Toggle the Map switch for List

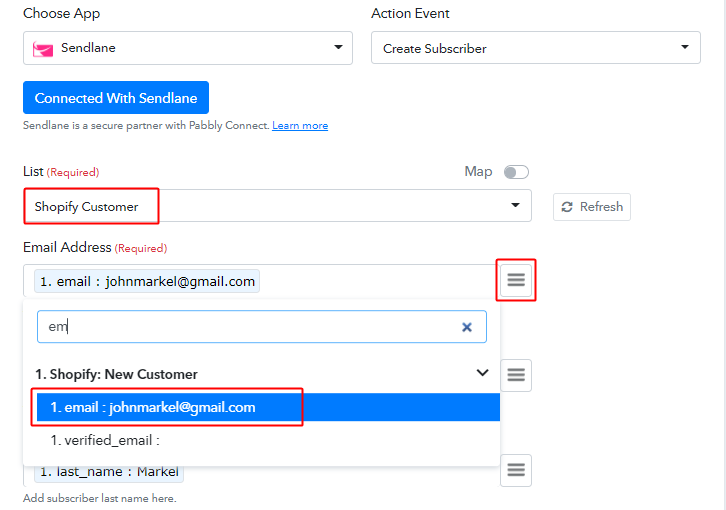pyautogui.click(x=516, y=172)
